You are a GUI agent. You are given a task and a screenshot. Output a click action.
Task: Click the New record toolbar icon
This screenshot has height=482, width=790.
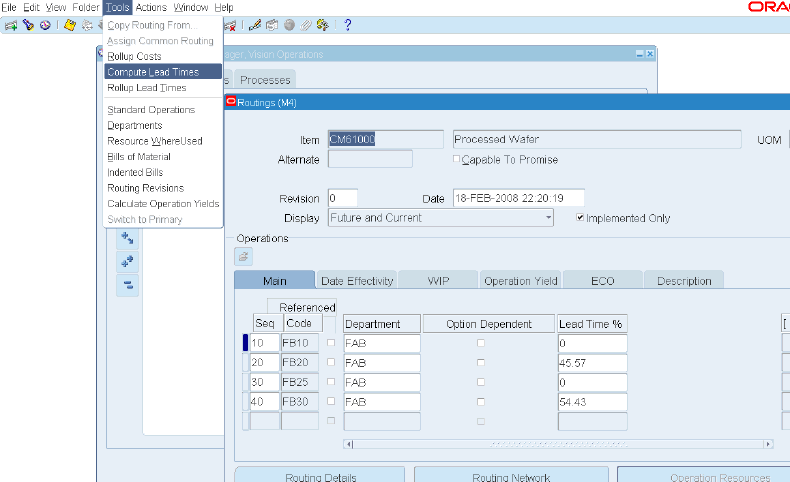coord(11,25)
